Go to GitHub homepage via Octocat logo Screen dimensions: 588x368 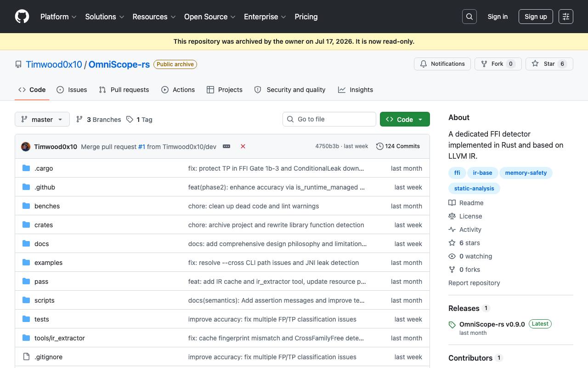(22, 17)
